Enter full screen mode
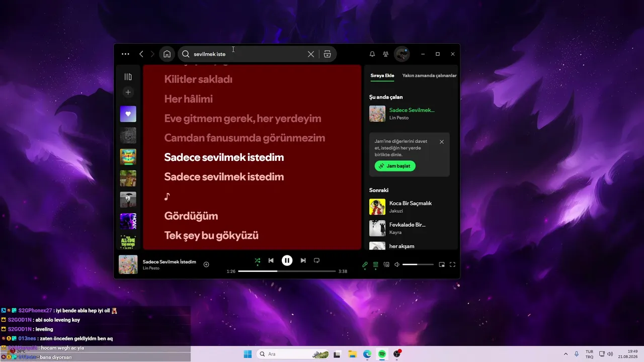644x362 pixels. click(x=452, y=264)
